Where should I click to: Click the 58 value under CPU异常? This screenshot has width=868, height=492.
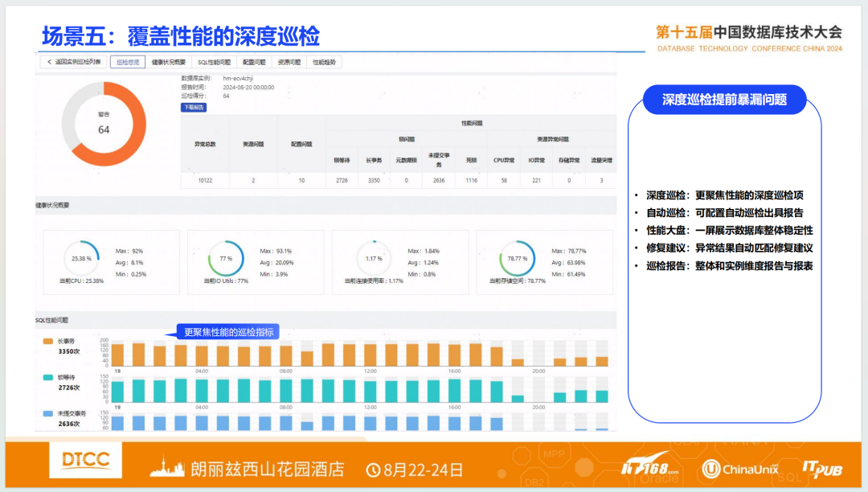[x=504, y=180]
